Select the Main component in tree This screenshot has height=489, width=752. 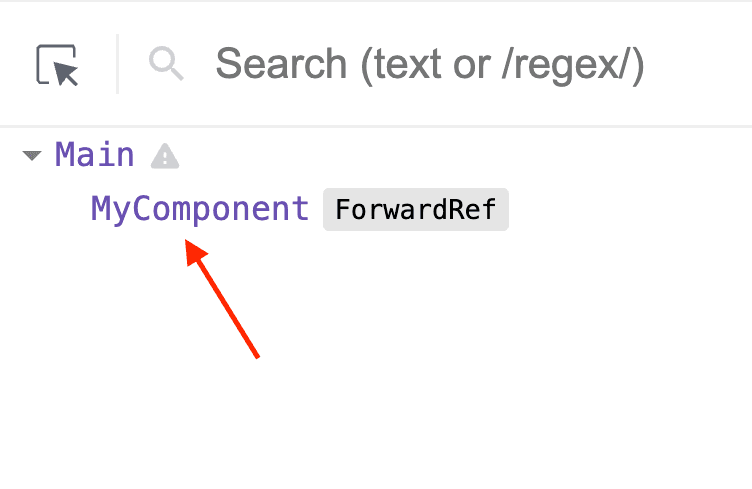(94, 155)
